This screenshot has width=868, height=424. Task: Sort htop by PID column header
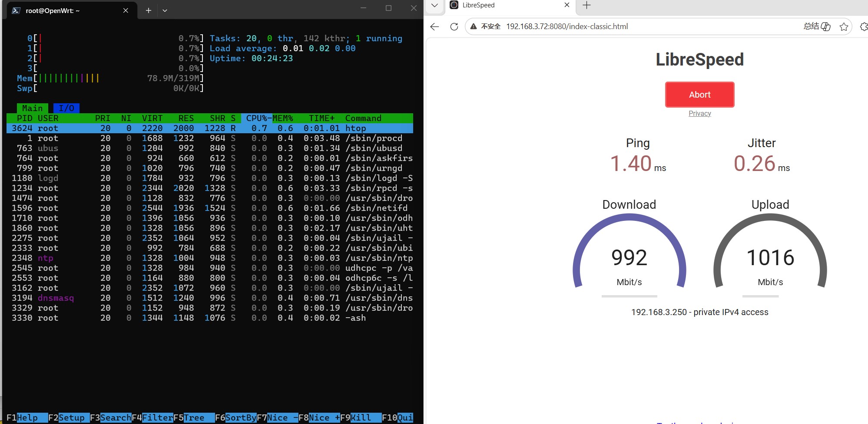(x=25, y=118)
